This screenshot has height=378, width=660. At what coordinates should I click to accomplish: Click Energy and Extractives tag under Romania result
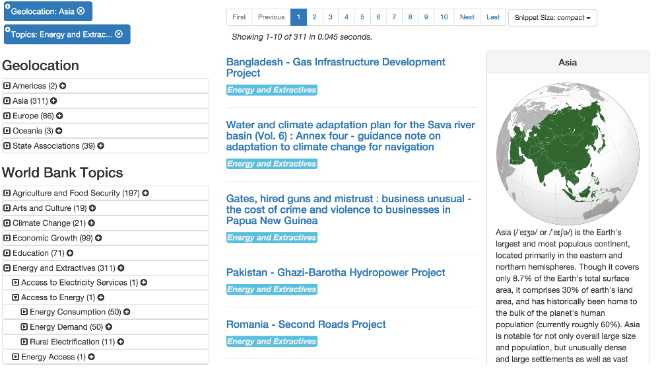coord(271,341)
